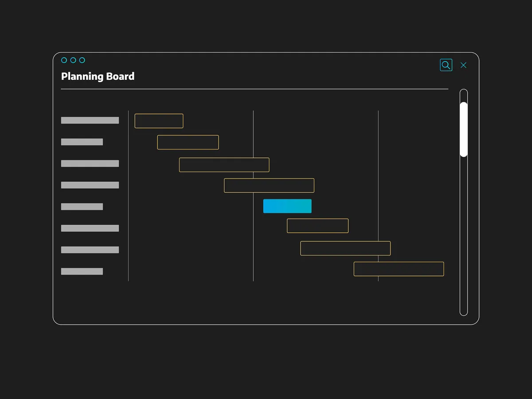Click the leftmost circle window control
The height and width of the screenshot is (399, 532).
coord(64,60)
